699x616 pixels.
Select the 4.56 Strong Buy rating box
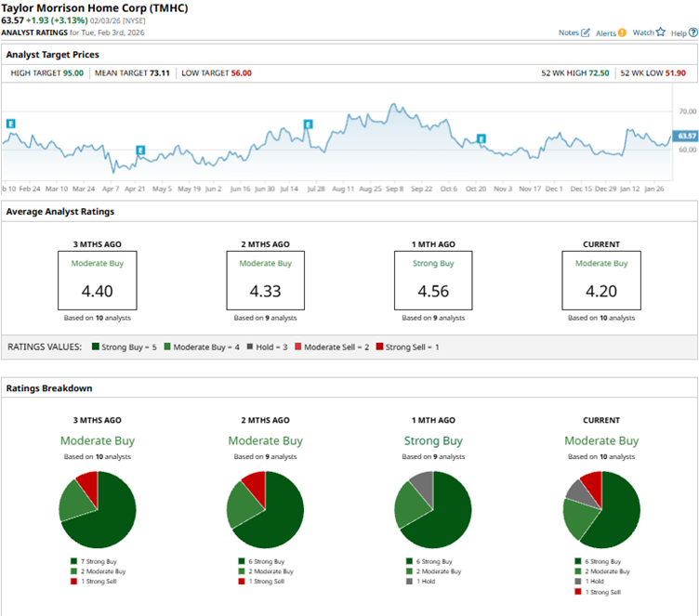click(433, 281)
